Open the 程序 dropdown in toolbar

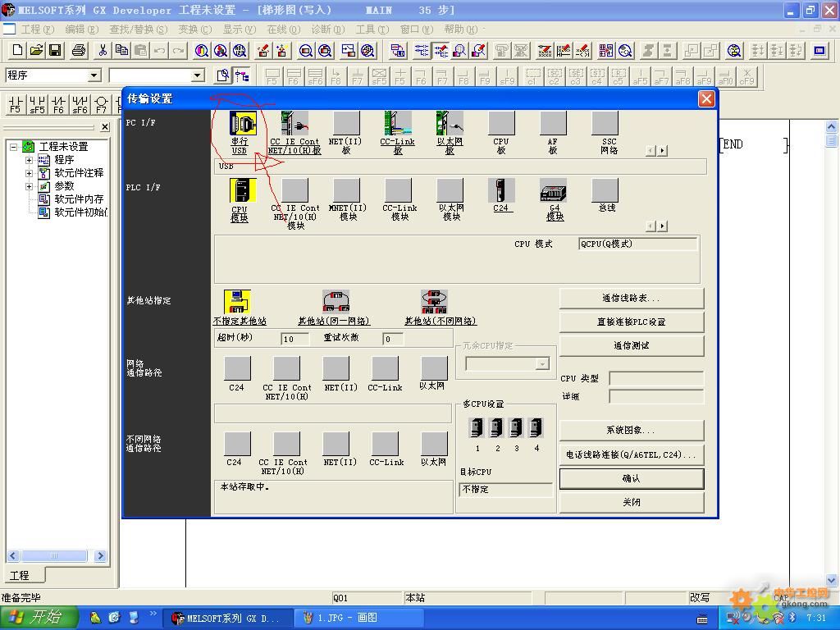[x=94, y=75]
